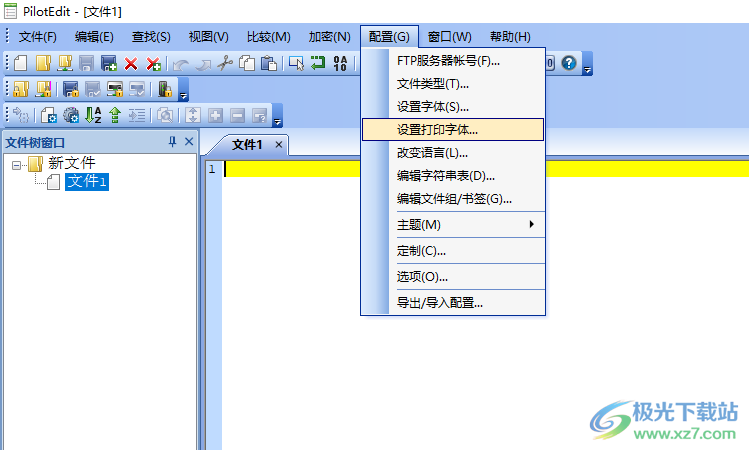
Task: Expand the 主题(M) submenu arrow
Action: coord(531,224)
